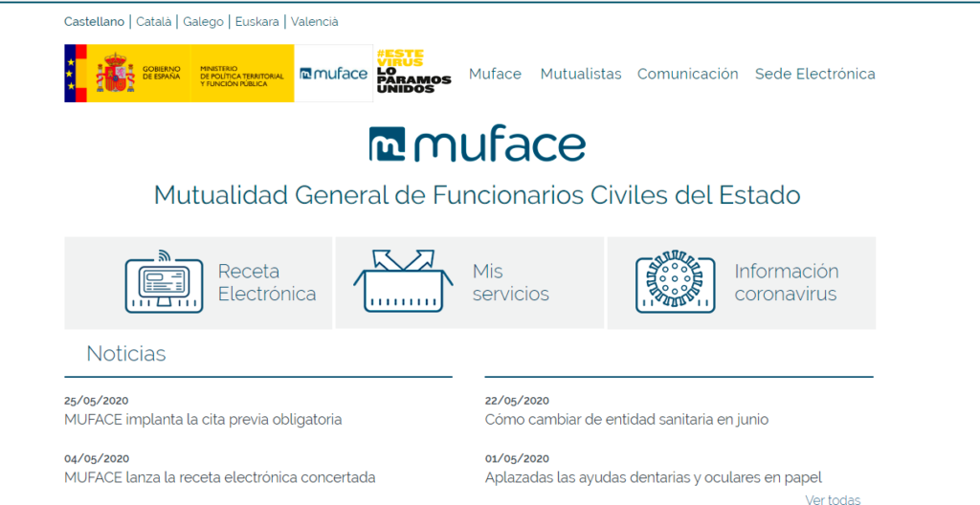Viewport: 980px width, 505px height.
Task: Click the #EsteVirusLoParamosUnidos banner image
Action: coord(413,71)
